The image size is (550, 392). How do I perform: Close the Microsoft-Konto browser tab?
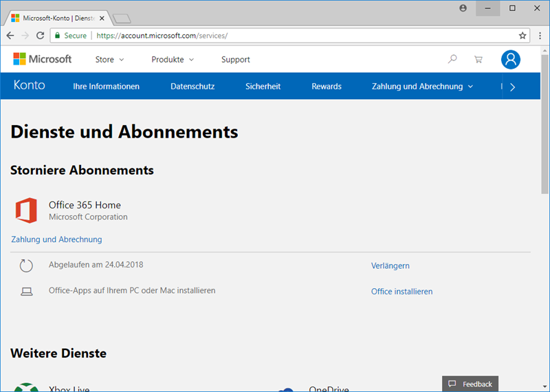click(102, 19)
